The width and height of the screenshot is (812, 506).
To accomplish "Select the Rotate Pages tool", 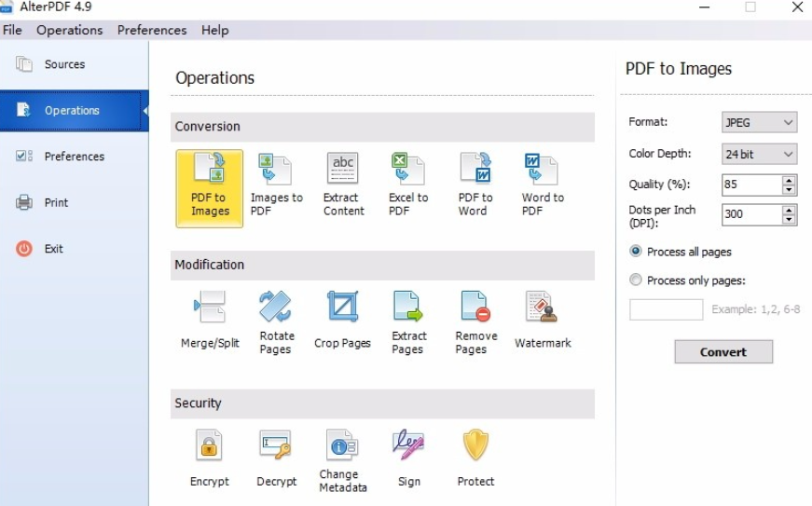I will (276, 322).
